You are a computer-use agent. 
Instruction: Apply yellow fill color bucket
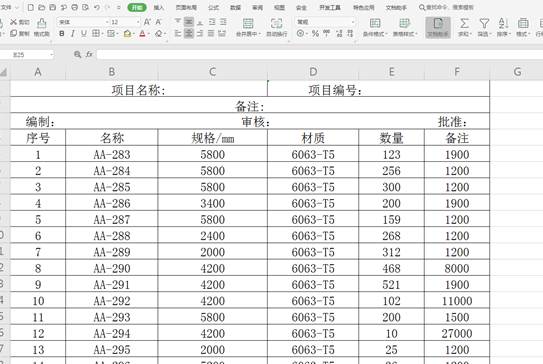127,34
